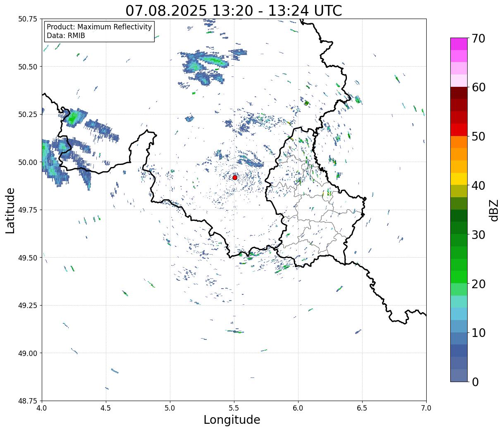Click the colorbar tick label '0'
The image size is (504, 430).
tap(475, 382)
